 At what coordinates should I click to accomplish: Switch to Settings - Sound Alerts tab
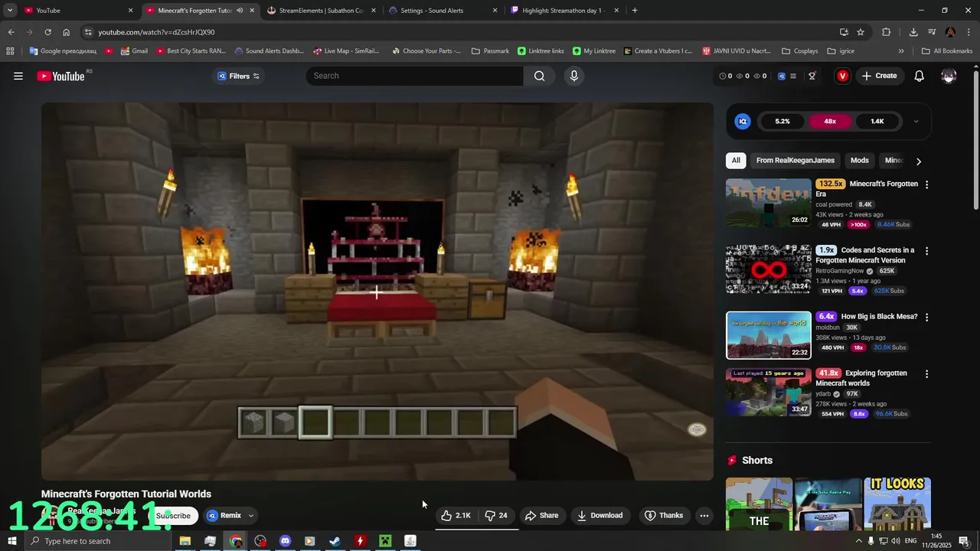(x=443, y=11)
